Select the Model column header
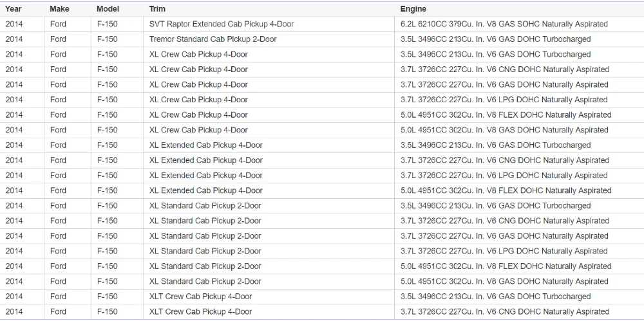 point(108,9)
